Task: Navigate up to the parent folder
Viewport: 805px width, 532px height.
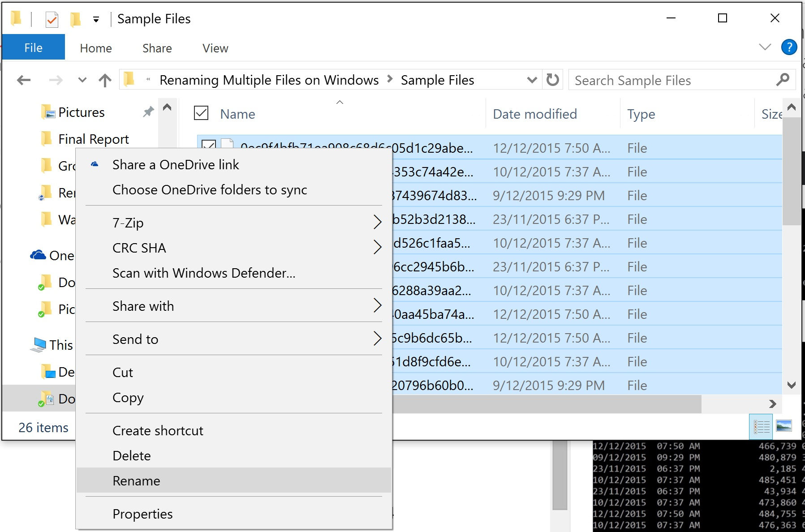Action: [x=104, y=80]
